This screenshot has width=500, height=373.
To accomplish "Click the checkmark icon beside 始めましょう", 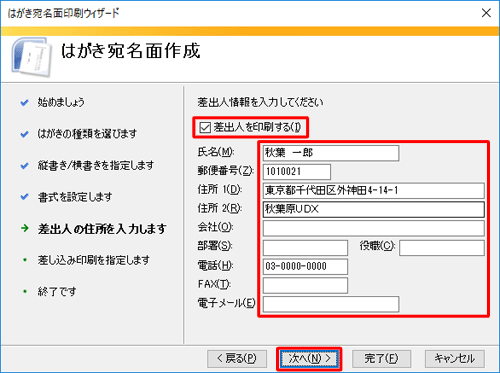I will click(24, 103).
